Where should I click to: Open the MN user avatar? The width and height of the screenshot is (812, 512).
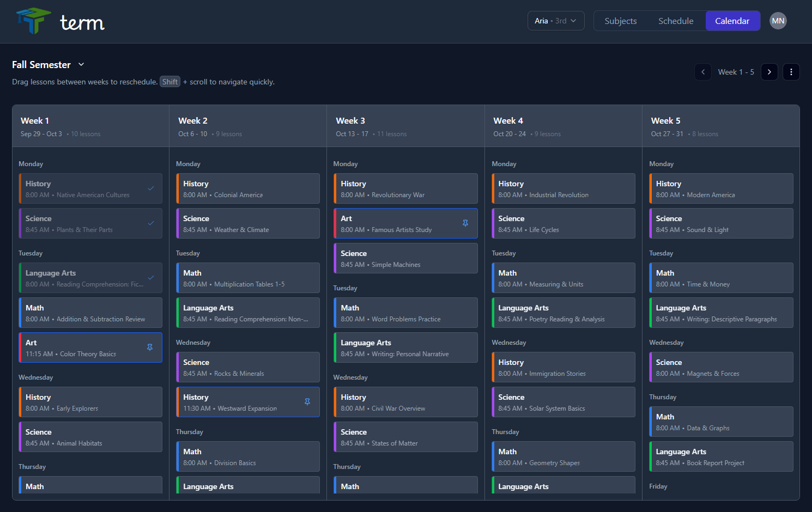(x=778, y=21)
